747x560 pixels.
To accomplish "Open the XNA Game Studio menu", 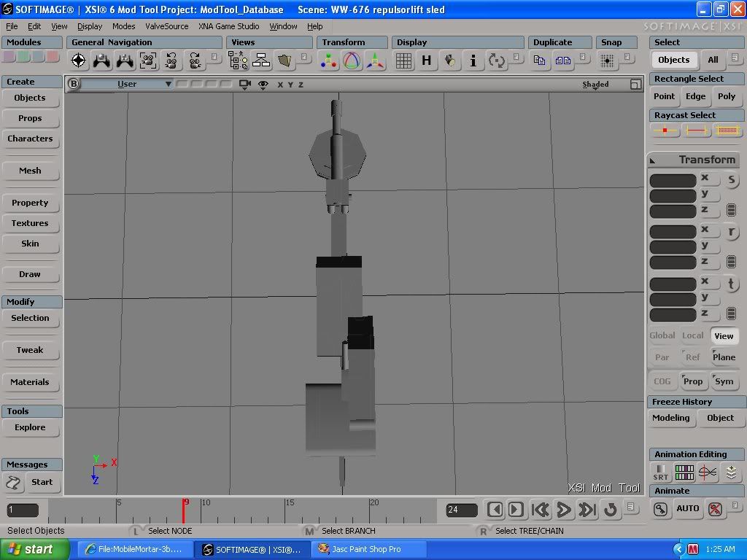I will [x=228, y=26].
